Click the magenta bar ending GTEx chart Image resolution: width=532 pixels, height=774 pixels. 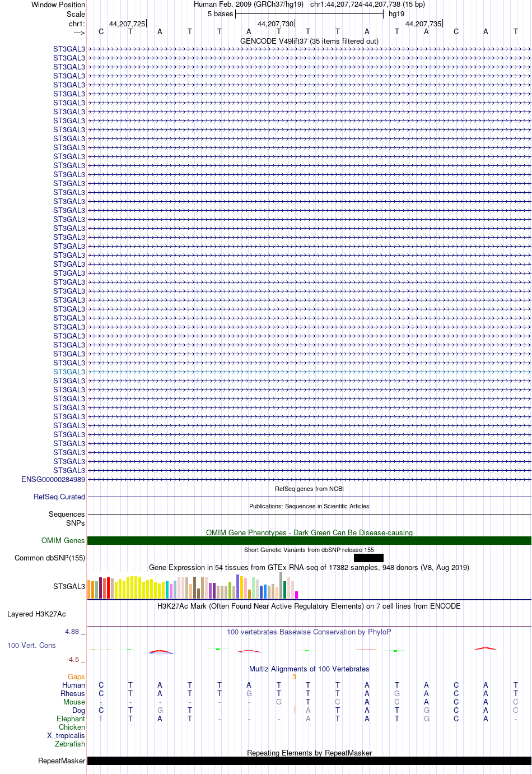click(296, 595)
